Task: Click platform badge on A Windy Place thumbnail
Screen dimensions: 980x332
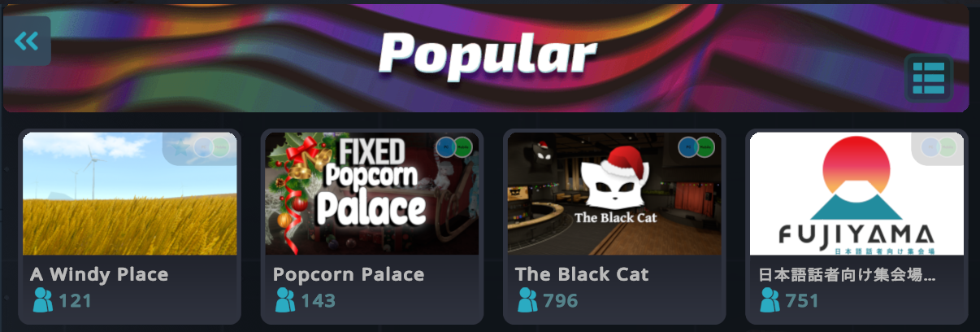Action: click(x=213, y=146)
